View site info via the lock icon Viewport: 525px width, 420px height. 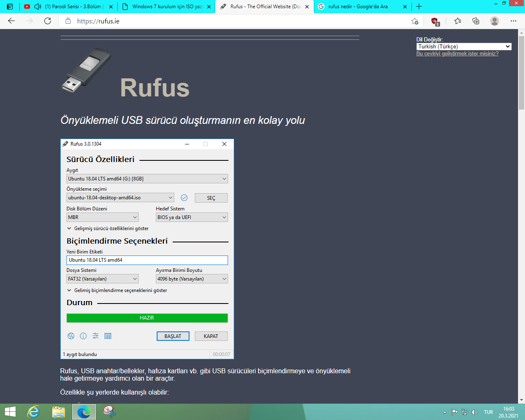point(68,21)
